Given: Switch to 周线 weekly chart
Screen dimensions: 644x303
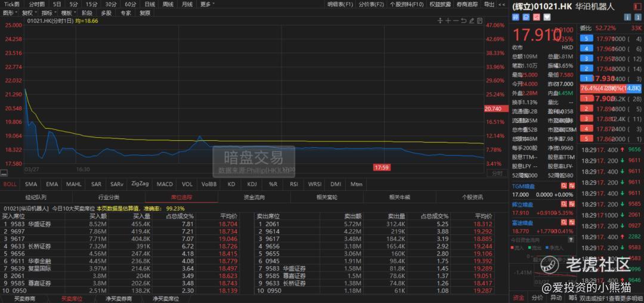Looking at the screenshot, I should (x=168, y=4).
